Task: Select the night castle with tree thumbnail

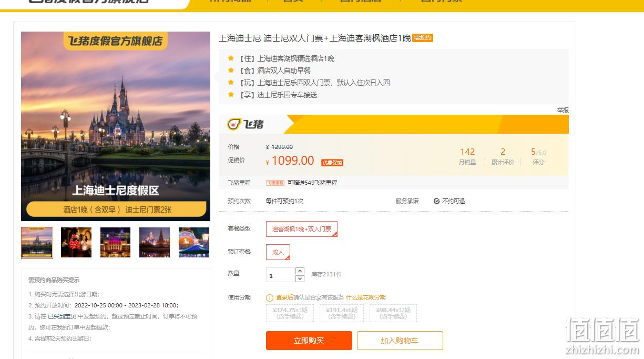Action: pos(155,243)
